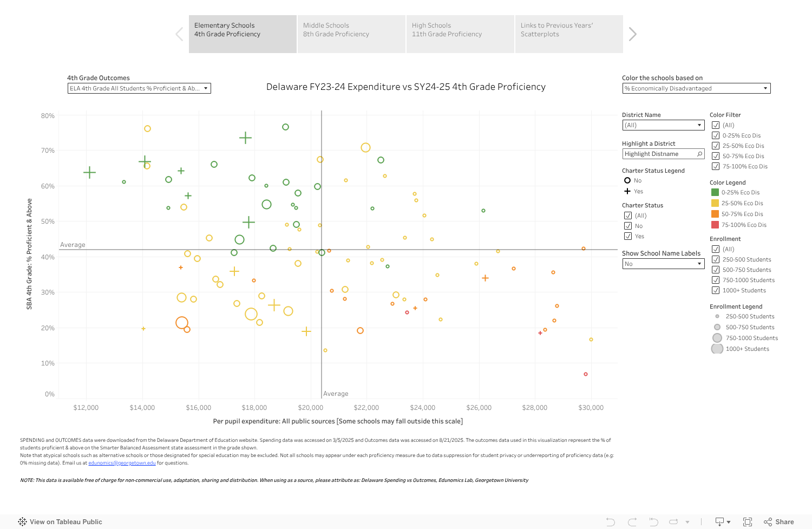The image size is (812, 529).
Task: Click the magnifying glass in Highlight Distname box
Action: (x=700, y=154)
